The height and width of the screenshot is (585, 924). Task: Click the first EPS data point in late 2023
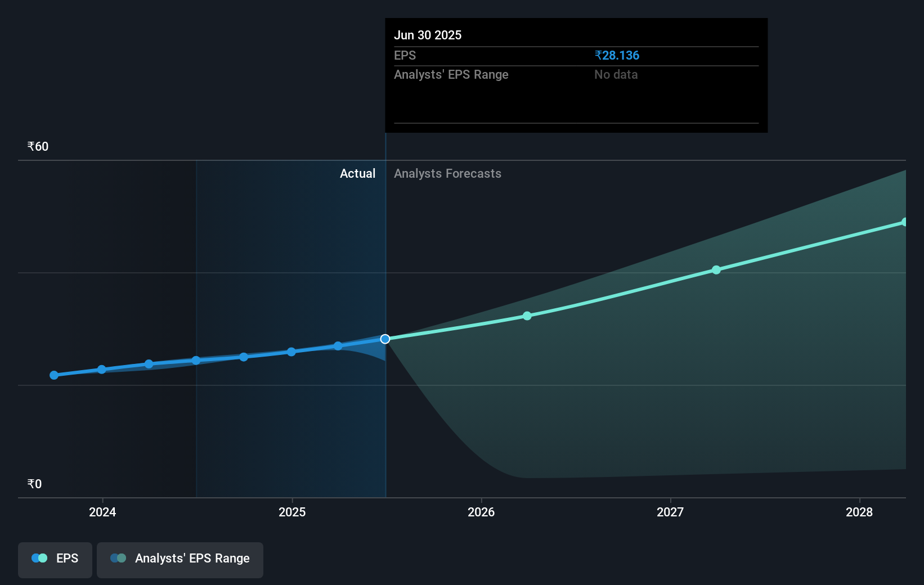(x=54, y=375)
